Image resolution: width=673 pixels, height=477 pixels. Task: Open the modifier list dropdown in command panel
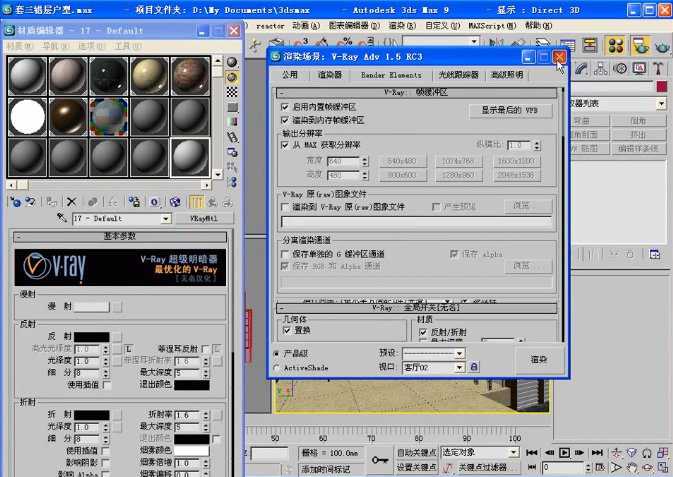pyautogui.click(x=661, y=103)
